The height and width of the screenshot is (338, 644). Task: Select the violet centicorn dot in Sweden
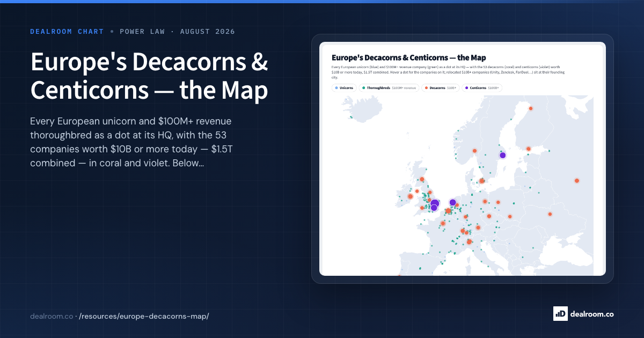pyautogui.click(x=503, y=156)
